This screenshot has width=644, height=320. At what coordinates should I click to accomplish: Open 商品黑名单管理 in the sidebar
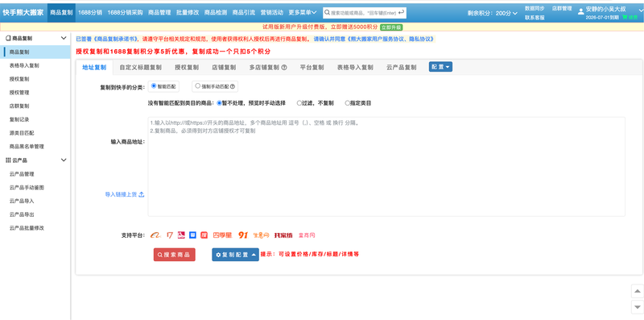pos(27,147)
